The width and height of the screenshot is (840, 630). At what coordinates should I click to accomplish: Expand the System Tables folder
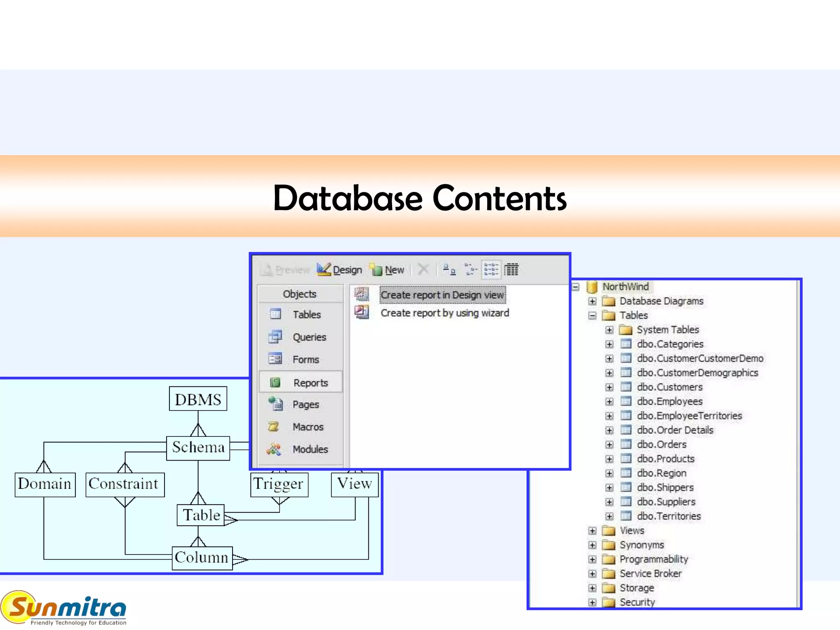(609, 330)
